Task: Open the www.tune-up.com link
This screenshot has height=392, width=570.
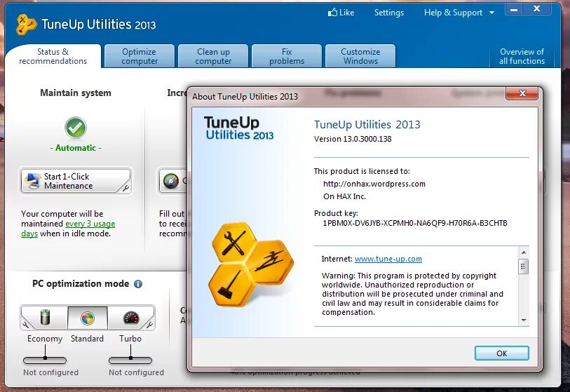Action: pyautogui.click(x=388, y=259)
